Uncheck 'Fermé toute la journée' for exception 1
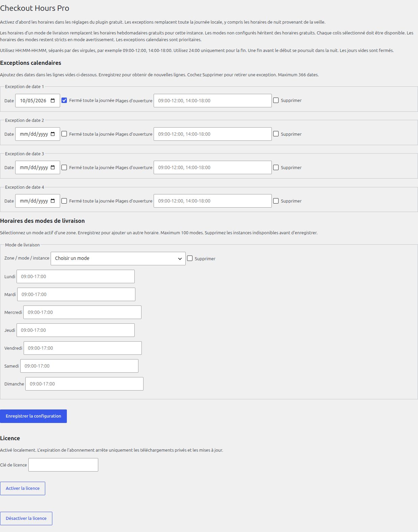Viewport: 418px width, 532px height. pyautogui.click(x=64, y=100)
